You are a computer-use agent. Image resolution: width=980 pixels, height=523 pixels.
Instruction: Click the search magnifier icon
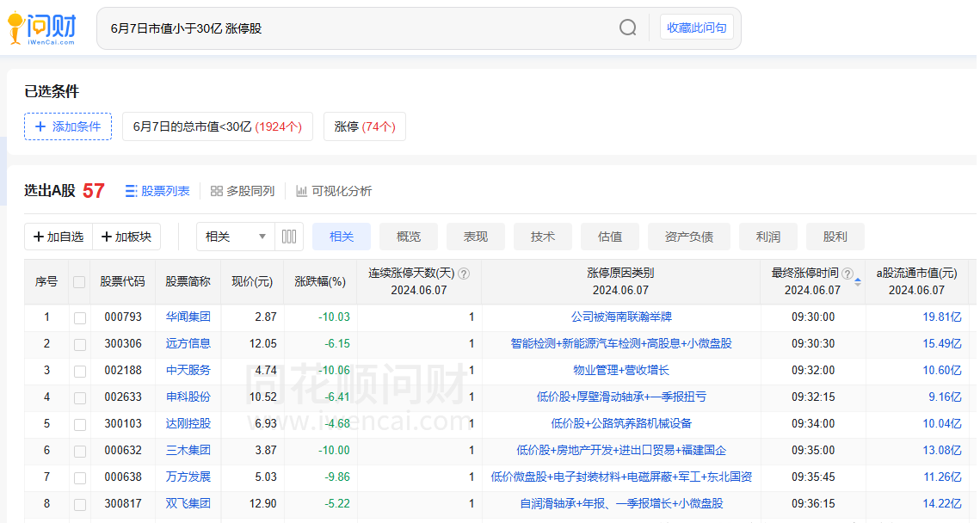pos(627,28)
